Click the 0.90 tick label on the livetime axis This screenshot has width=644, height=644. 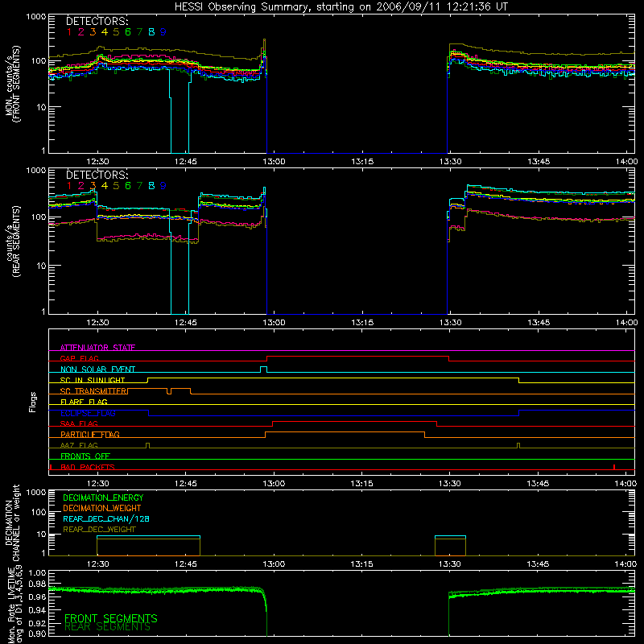point(37,634)
